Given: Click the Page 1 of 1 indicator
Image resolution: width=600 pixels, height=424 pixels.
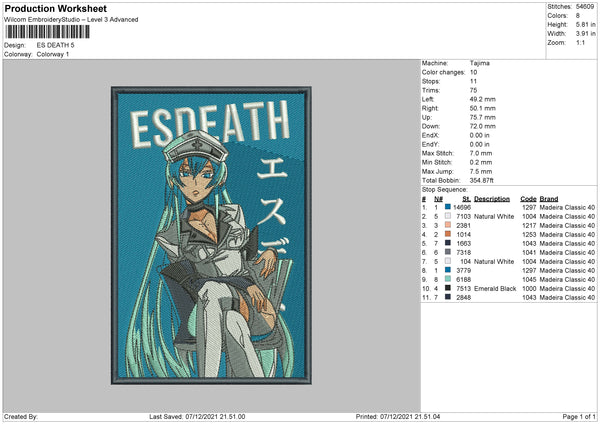Looking at the screenshot, I should click(x=579, y=417).
